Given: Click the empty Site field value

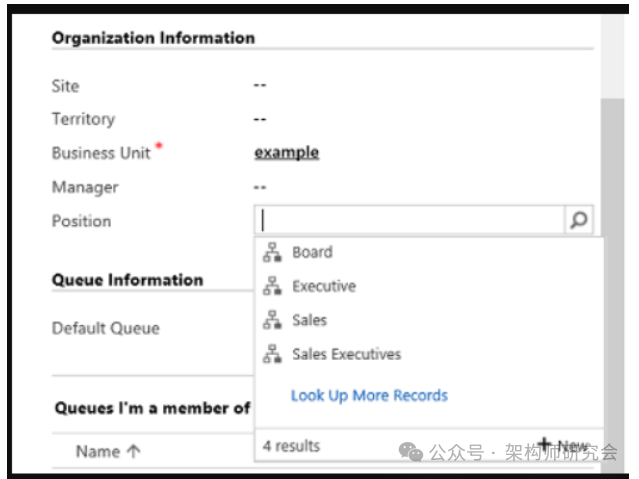Looking at the screenshot, I should [x=260, y=87].
